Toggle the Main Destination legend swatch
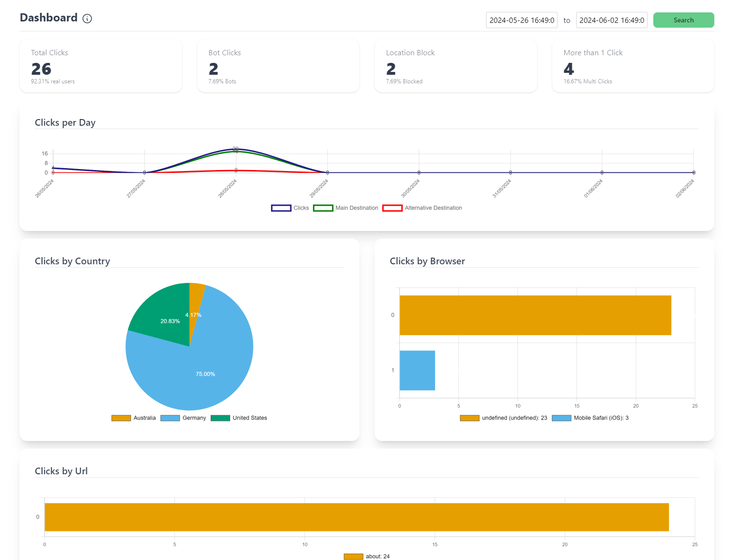Image resolution: width=731 pixels, height=560 pixels. (x=323, y=208)
